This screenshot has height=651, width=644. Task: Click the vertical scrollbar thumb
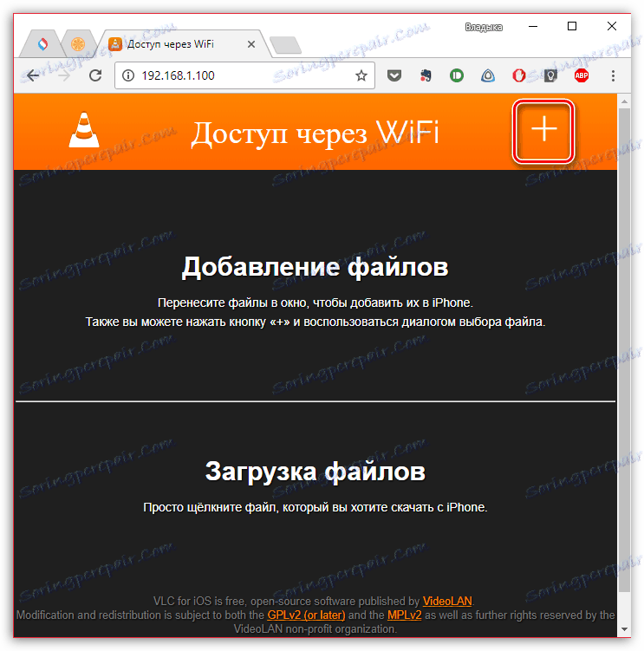pos(624,349)
